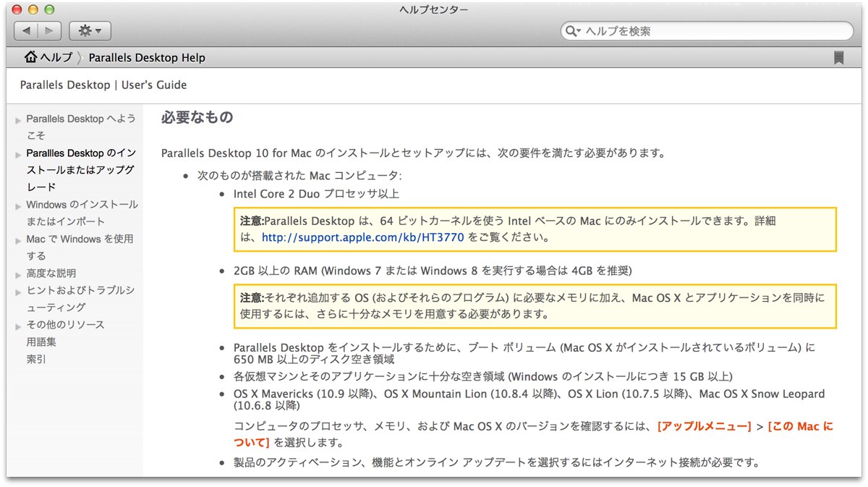Select Parallels Desktop のインストールまたはアップグレード topic

tap(81, 170)
